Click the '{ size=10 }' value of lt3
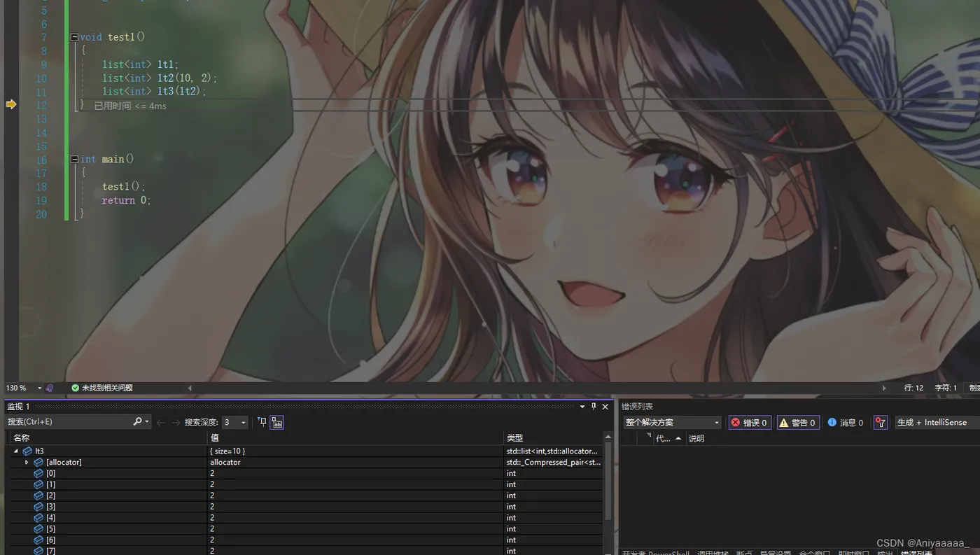980x555 pixels. coord(227,451)
